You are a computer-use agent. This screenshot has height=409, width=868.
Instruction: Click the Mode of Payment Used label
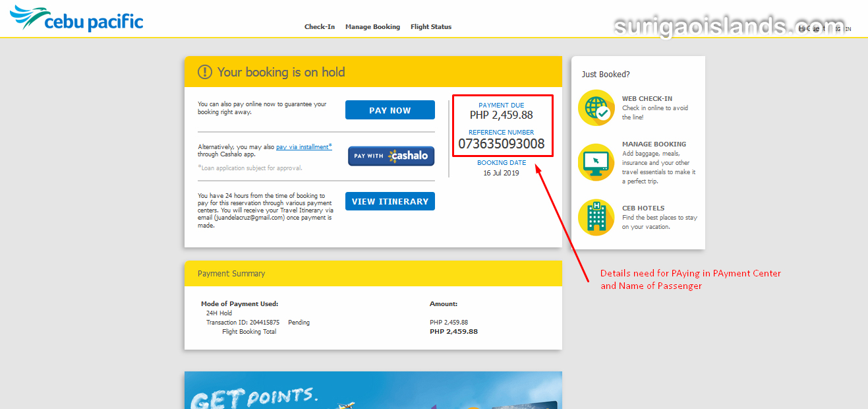click(x=240, y=304)
